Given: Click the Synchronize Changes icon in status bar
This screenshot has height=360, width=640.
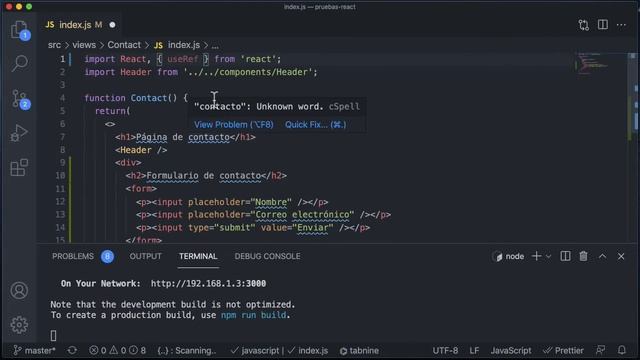Looking at the screenshot, I should coord(72,351).
